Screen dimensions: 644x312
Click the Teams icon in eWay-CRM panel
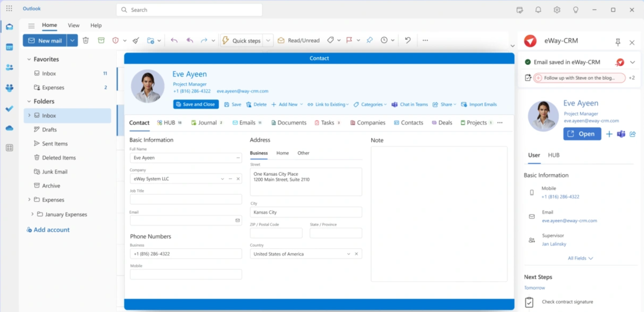621,134
